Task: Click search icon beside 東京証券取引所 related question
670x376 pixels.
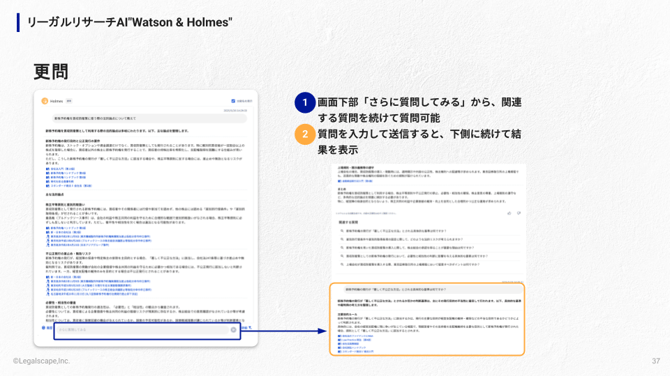Action: coord(342,264)
